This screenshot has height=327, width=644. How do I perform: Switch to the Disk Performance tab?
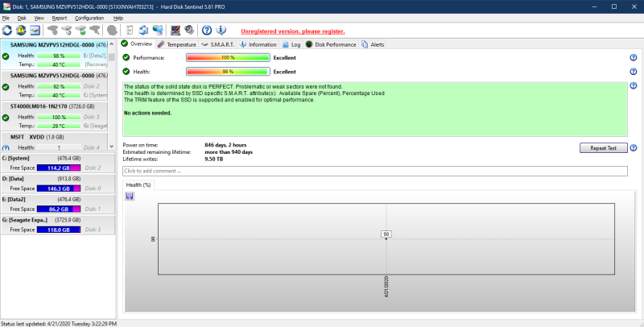331,44
